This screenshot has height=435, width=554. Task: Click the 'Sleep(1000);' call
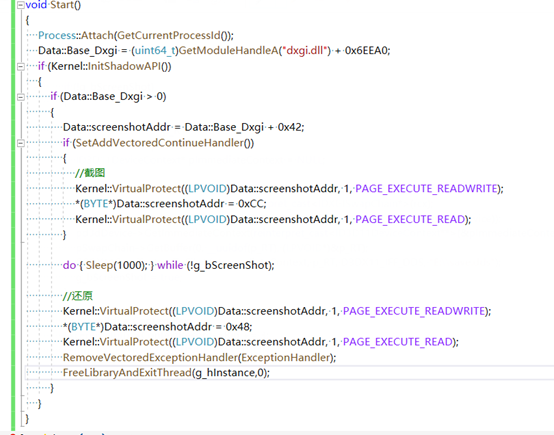point(117,265)
